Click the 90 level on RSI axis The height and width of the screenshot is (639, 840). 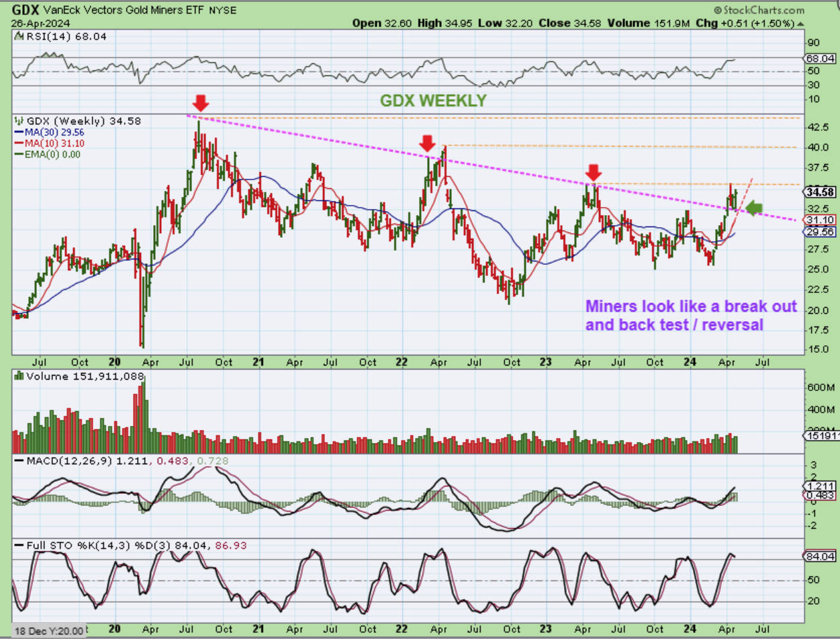812,42
